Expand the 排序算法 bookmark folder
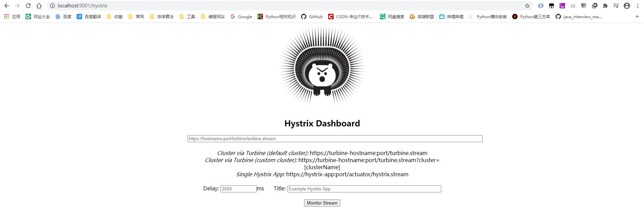This screenshot has width=644, height=217. point(161,17)
